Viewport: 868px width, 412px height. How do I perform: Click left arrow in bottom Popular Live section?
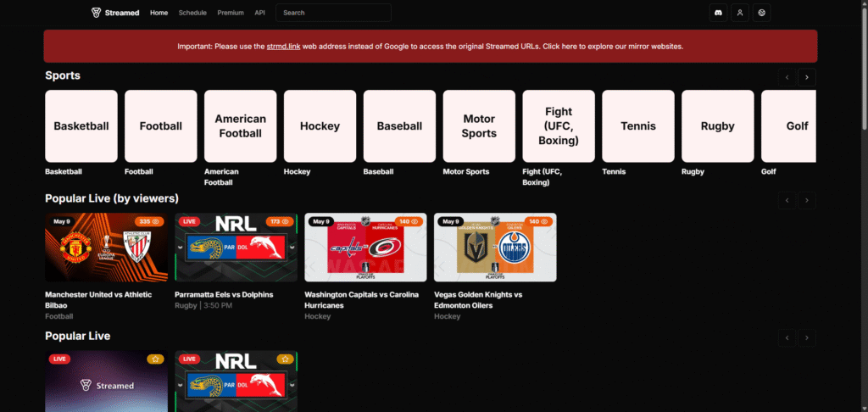pos(787,337)
